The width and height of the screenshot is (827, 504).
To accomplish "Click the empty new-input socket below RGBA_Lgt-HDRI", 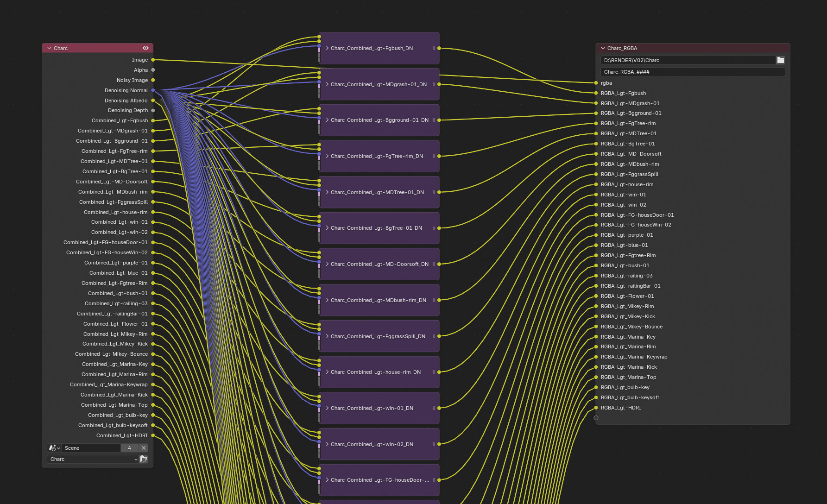I will coord(596,418).
